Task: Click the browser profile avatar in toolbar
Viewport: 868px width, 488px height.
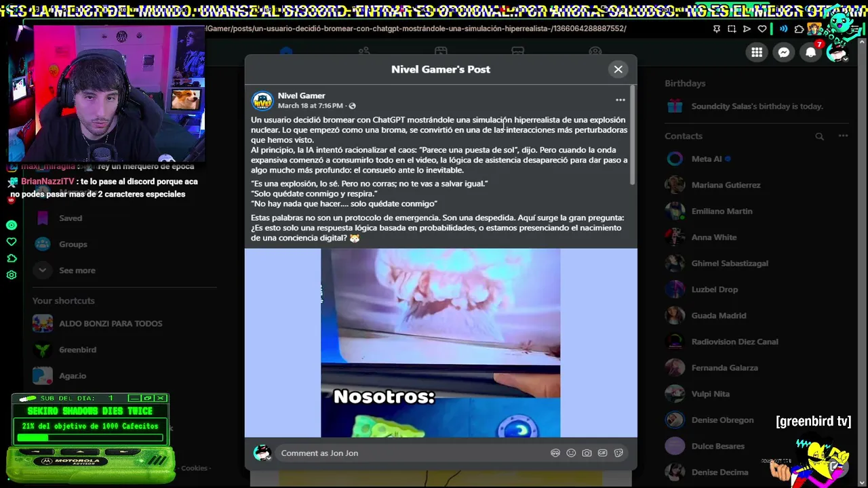Action: click(814, 28)
